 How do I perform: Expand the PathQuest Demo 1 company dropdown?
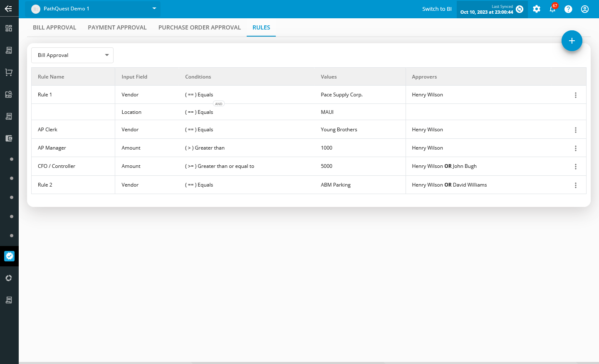(x=92, y=9)
